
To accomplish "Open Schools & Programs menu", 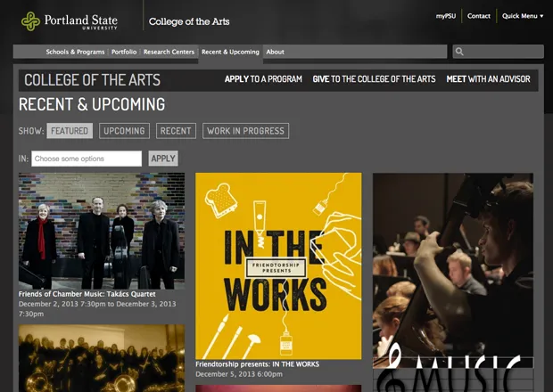I will click(x=75, y=52).
